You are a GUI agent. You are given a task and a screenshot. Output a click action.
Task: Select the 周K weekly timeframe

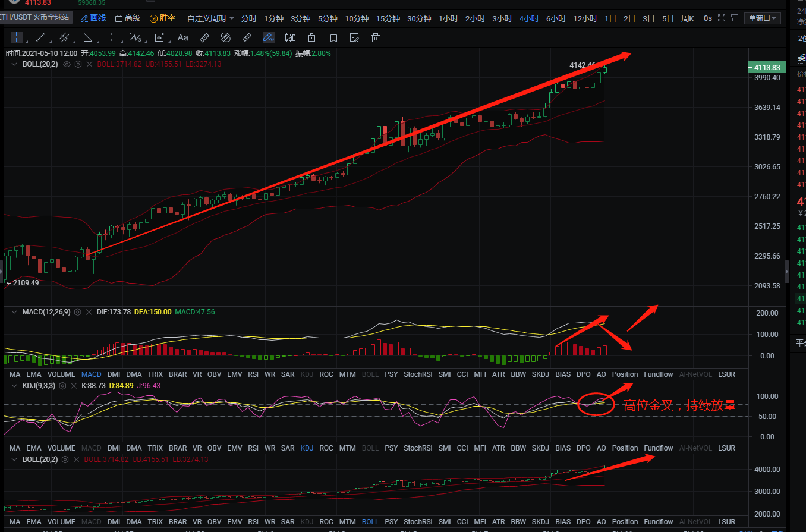coord(688,18)
